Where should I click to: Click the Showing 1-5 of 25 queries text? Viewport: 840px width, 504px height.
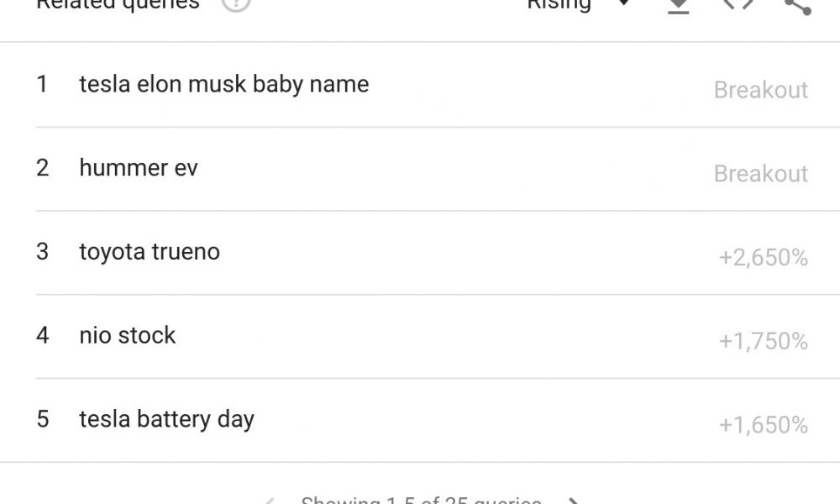[x=421, y=501]
